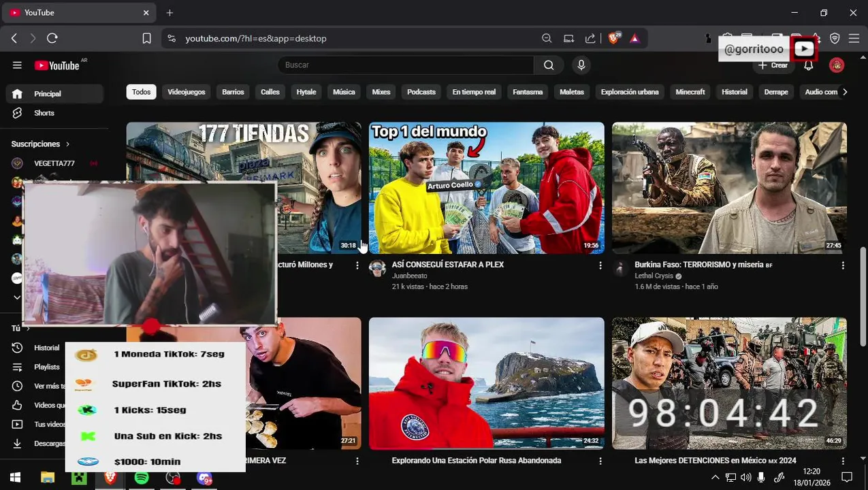Screen dimensions: 868x490
Task: Click the search magnifier button
Action: tap(549, 65)
